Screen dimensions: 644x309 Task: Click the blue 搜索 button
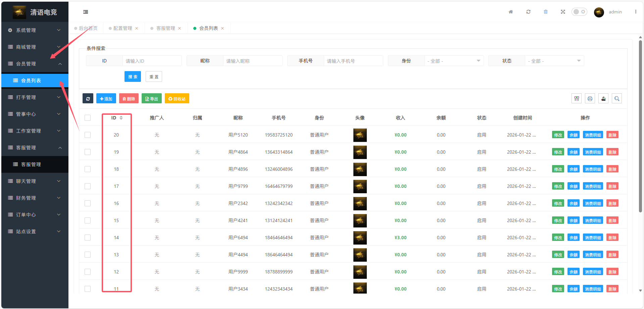click(133, 77)
